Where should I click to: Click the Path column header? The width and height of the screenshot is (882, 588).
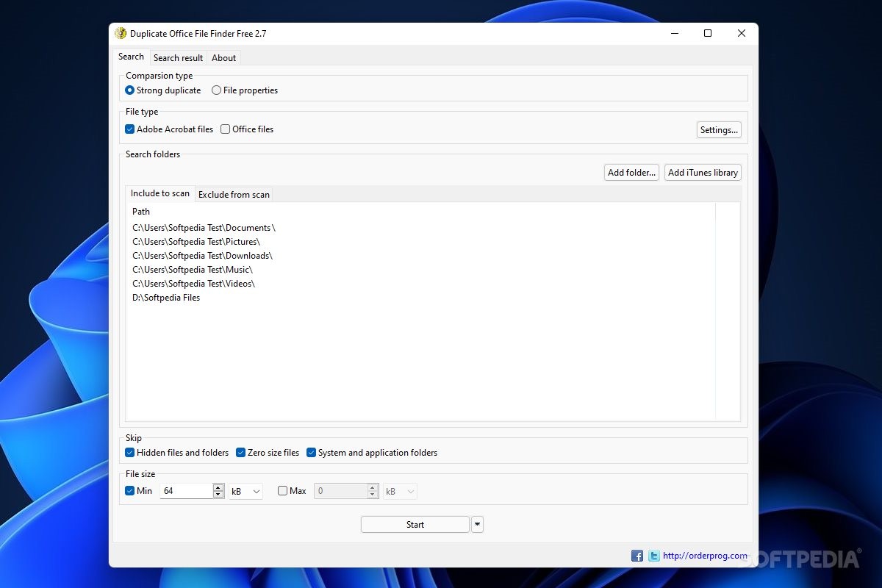[420, 212]
